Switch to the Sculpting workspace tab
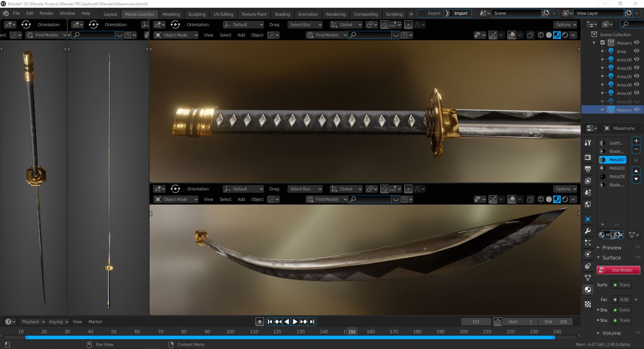 (197, 14)
